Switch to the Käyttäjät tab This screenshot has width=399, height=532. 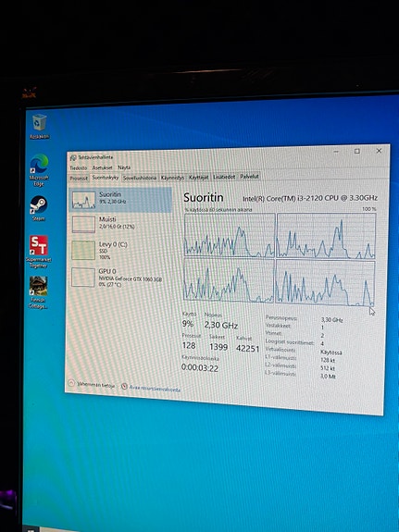(x=199, y=177)
